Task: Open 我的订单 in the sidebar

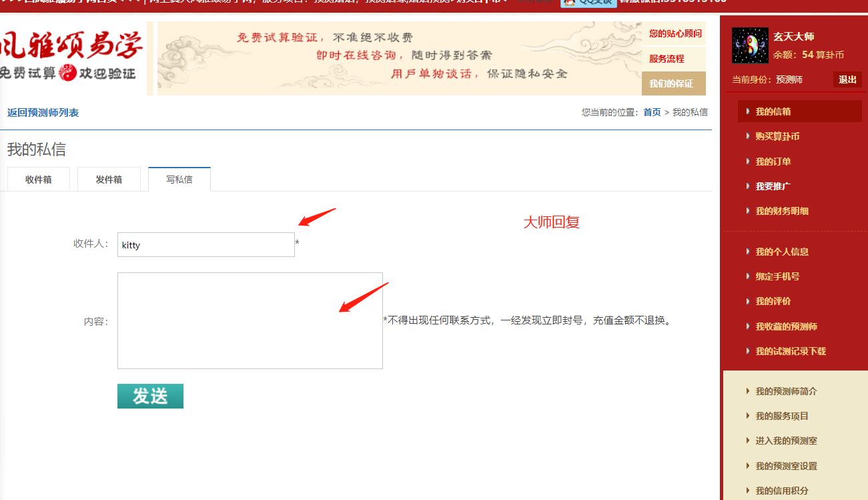Action: click(x=773, y=162)
